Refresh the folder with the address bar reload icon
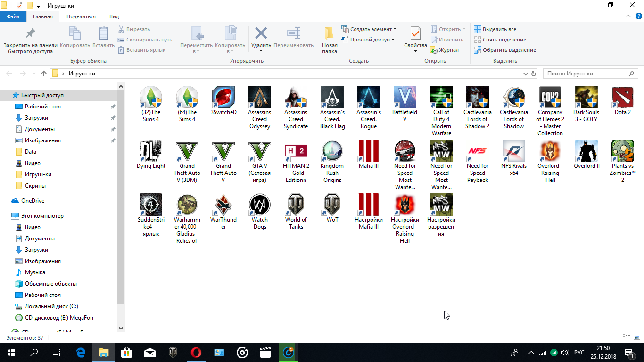The image size is (644, 362). click(x=534, y=74)
